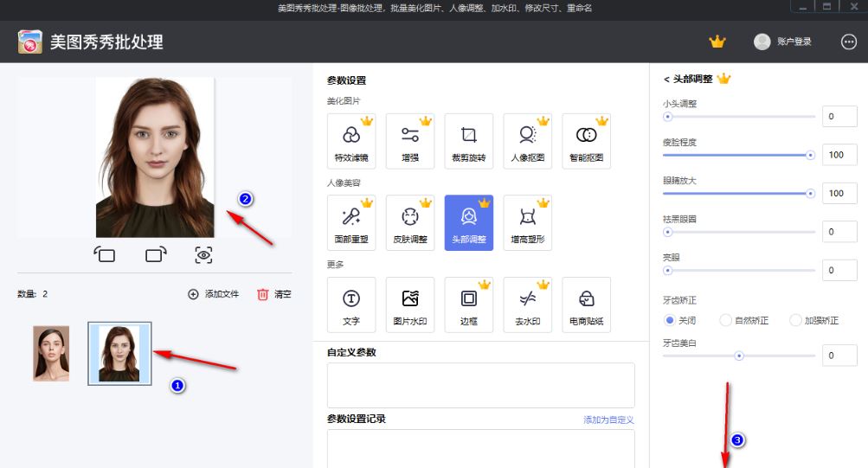This screenshot has height=468, width=868.
Task: Click the 数量: 2 count text
Action: point(33,294)
